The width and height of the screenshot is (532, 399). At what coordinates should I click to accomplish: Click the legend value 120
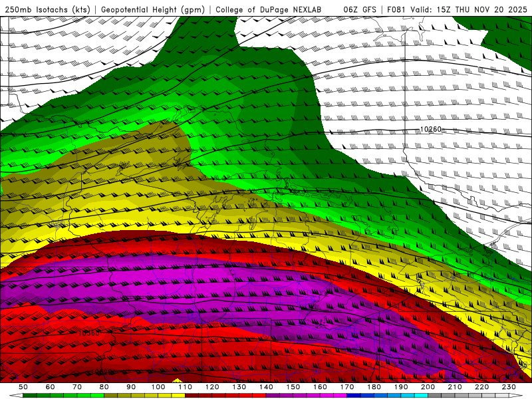tap(212, 387)
